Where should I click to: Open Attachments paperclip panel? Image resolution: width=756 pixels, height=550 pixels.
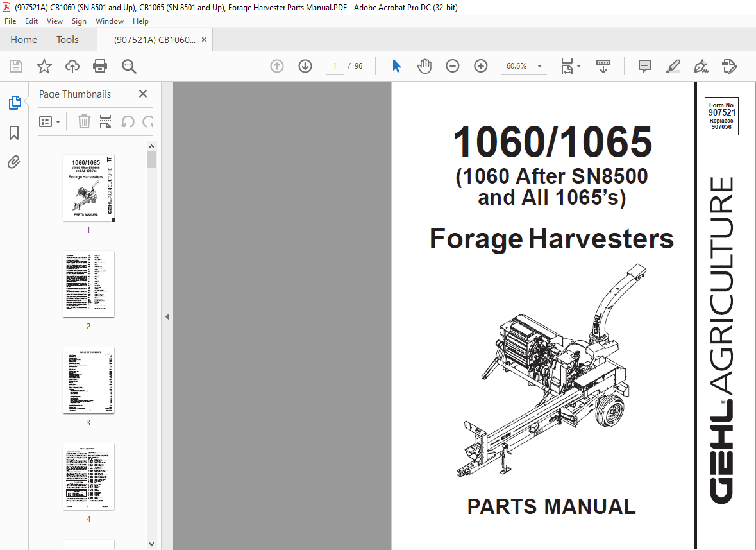coord(14,162)
